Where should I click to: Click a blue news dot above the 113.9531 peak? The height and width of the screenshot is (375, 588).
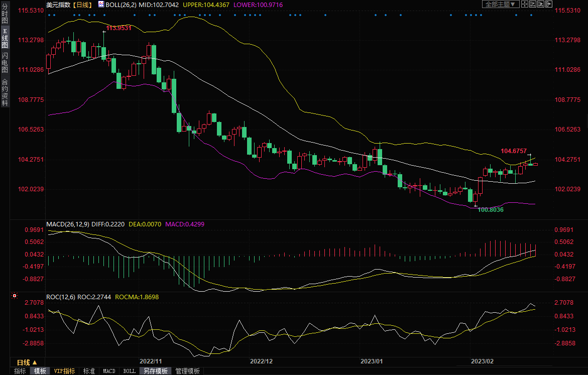point(104,15)
